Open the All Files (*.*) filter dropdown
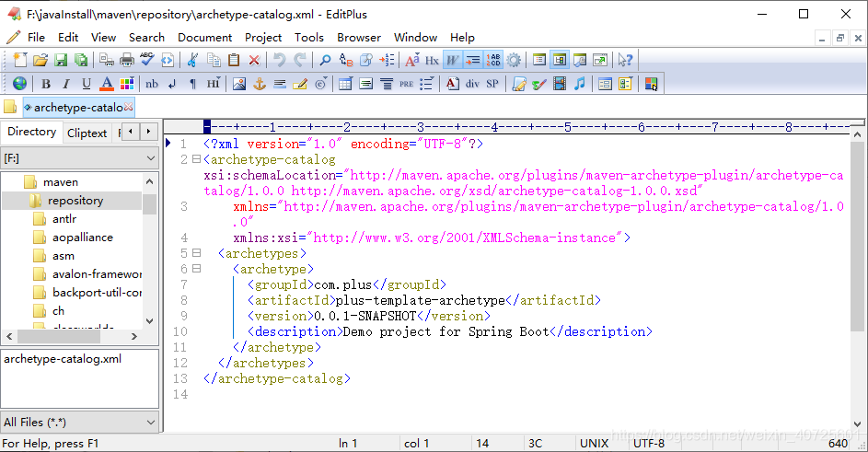868x452 pixels. [x=80, y=423]
